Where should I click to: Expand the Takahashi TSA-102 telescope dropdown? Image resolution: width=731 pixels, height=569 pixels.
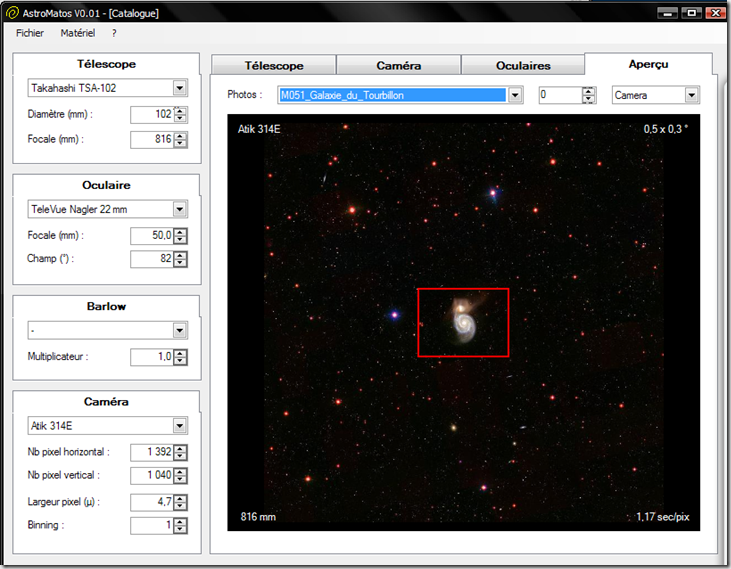click(179, 88)
